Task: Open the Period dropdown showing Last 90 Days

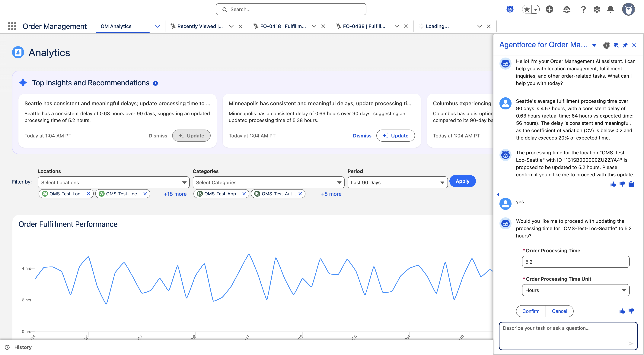Action: click(397, 183)
